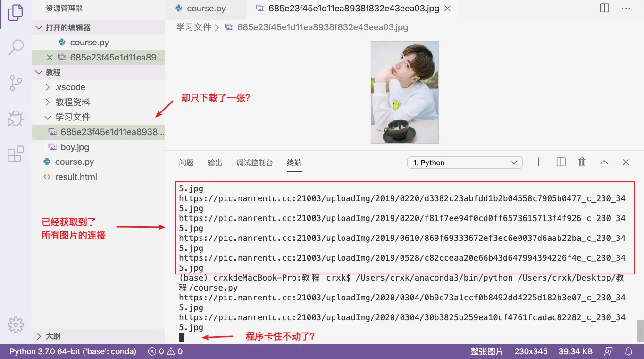Close the jpg in open editors list
This screenshot has width=644, height=359.
(50, 57)
